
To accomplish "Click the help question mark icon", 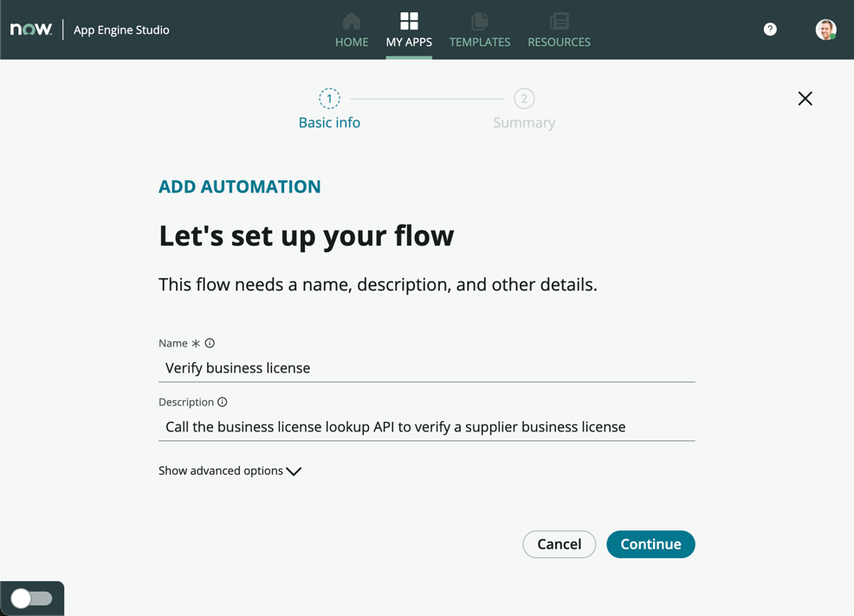I will pyautogui.click(x=770, y=29).
